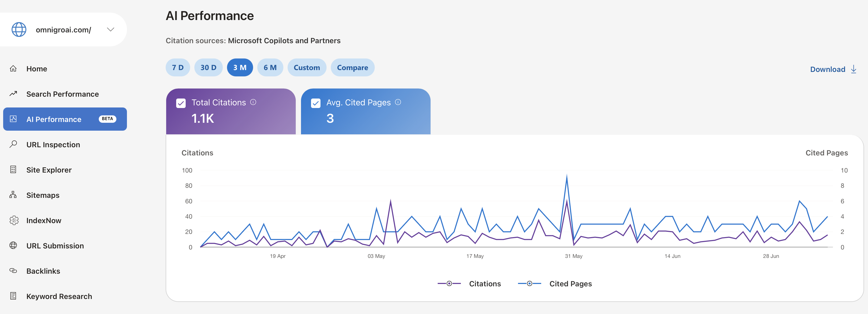Click the Home house icon
868x314 pixels.
point(13,69)
